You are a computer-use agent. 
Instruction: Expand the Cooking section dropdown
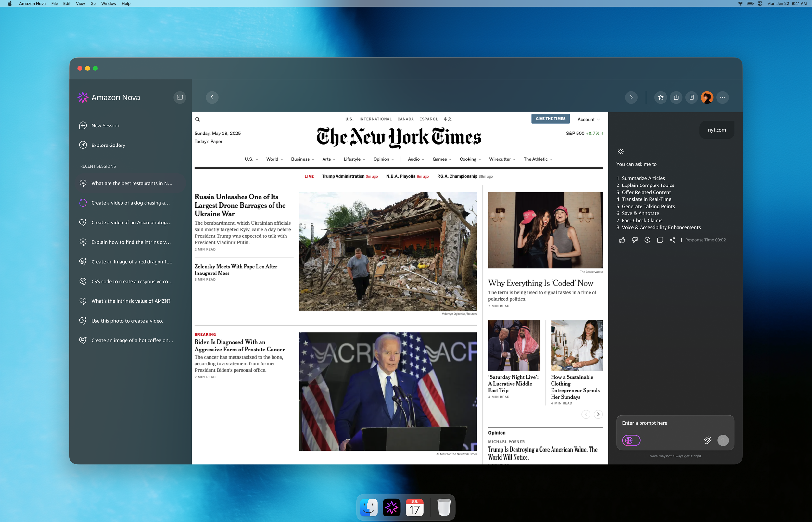click(x=470, y=159)
